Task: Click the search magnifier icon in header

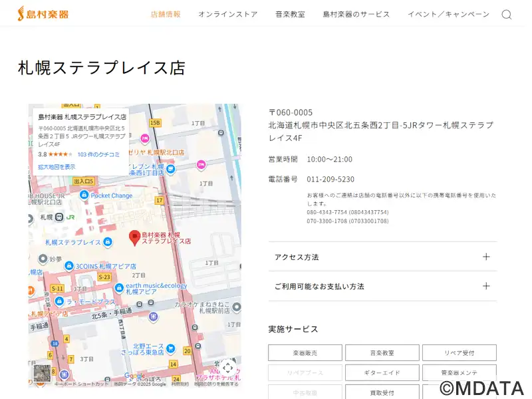Action: point(506,15)
